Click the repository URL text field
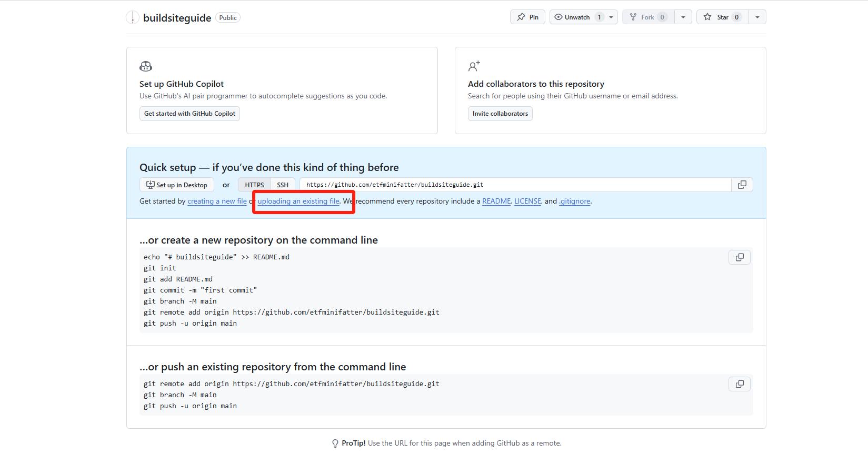This screenshot has width=868, height=474. pos(515,185)
